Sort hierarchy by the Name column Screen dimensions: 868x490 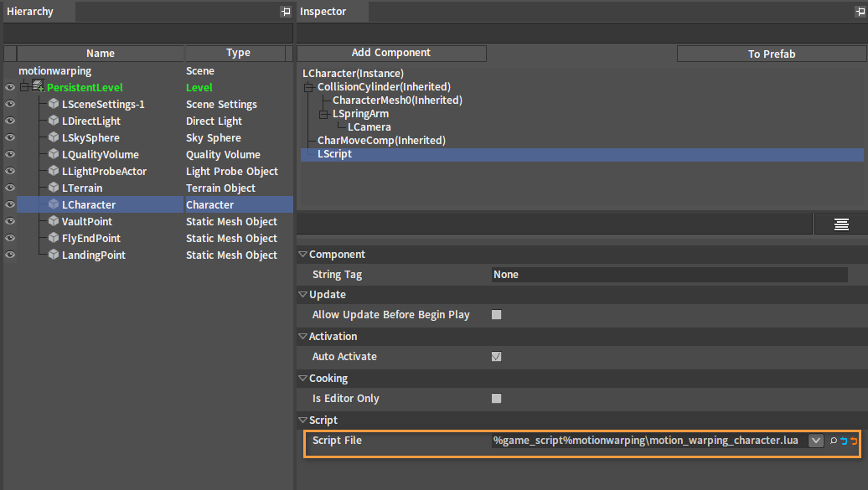(101, 53)
